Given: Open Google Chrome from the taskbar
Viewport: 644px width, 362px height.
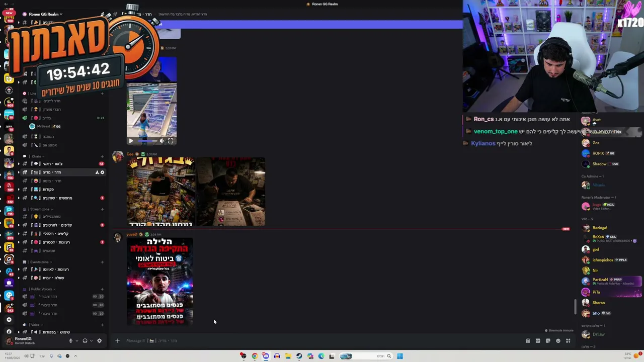Looking at the screenshot, I should (255, 356).
